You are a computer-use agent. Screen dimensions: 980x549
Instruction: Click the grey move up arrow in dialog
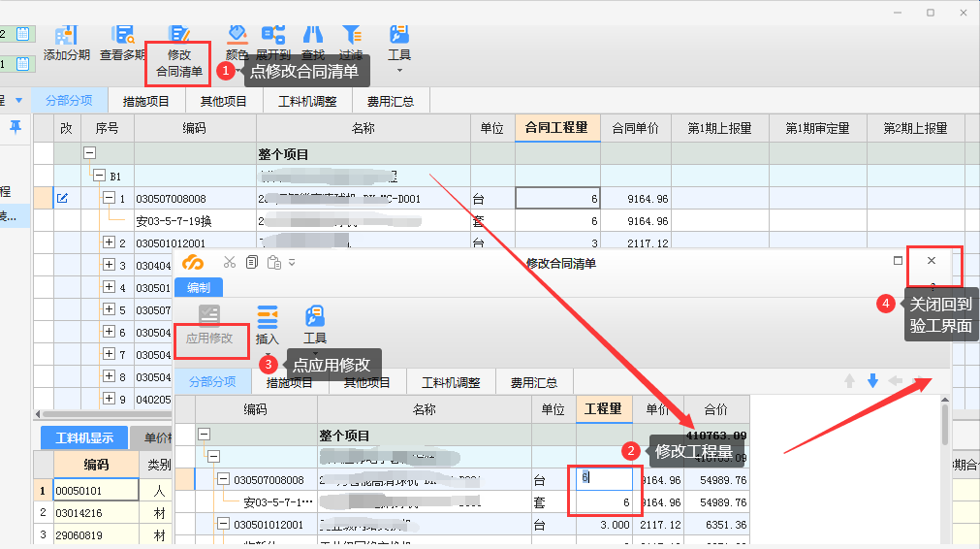pyautogui.click(x=849, y=381)
